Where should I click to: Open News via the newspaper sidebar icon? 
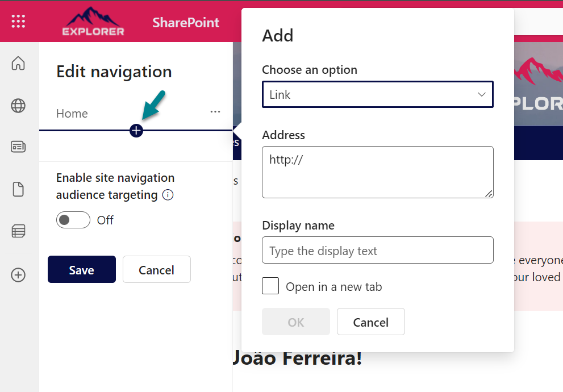tap(18, 147)
